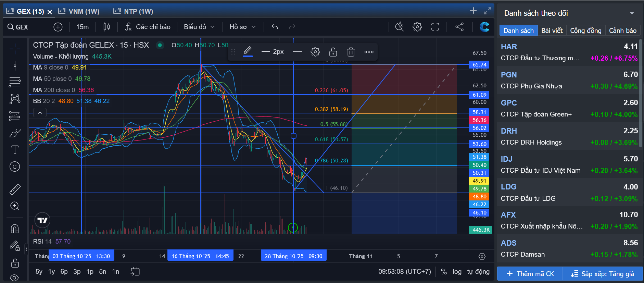Open the chart patterns tool

click(x=15, y=99)
